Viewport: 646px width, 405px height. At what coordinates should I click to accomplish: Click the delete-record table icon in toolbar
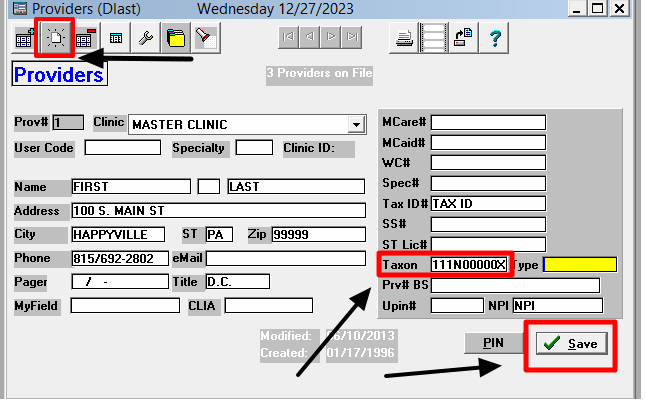pyautogui.click(x=85, y=40)
